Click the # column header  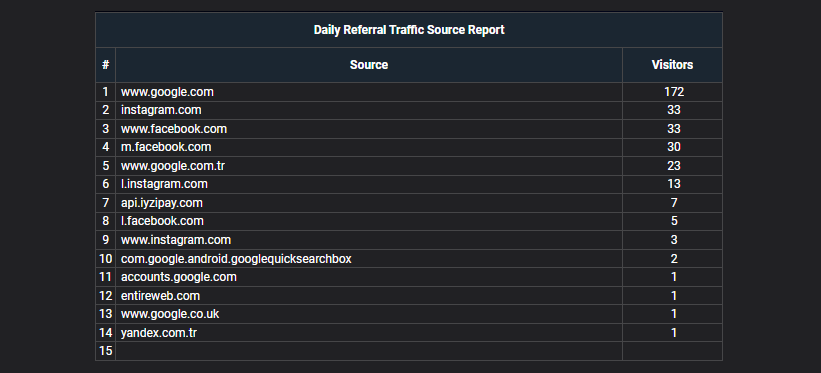(x=105, y=65)
